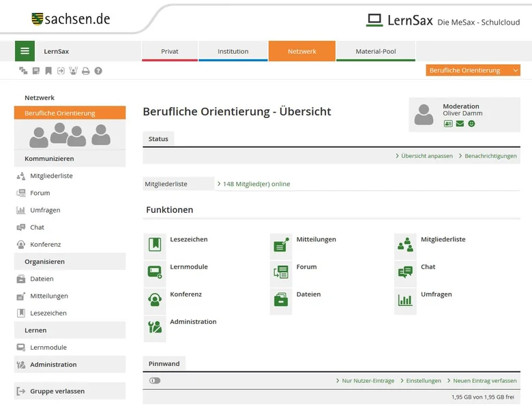Click the Oliver Damm moderator name
Viewport: 532px width, 411px height.
pyautogui.click(x=462, y=113)
